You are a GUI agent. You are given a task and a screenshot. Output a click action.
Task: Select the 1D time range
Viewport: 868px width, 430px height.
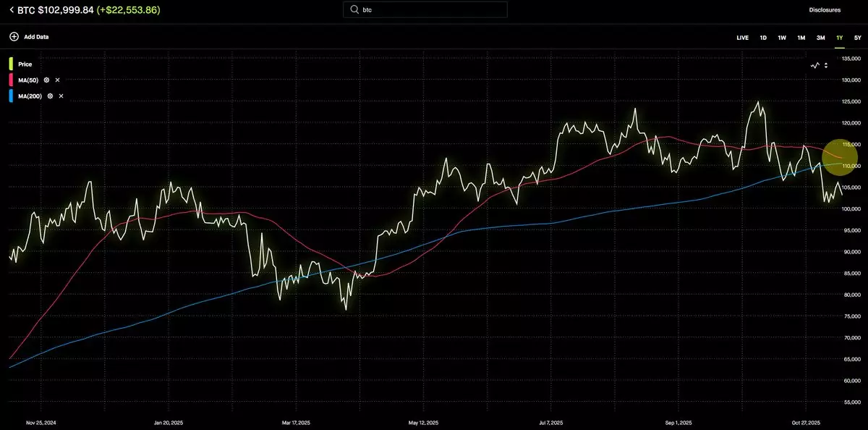click(x=763, y=37)
